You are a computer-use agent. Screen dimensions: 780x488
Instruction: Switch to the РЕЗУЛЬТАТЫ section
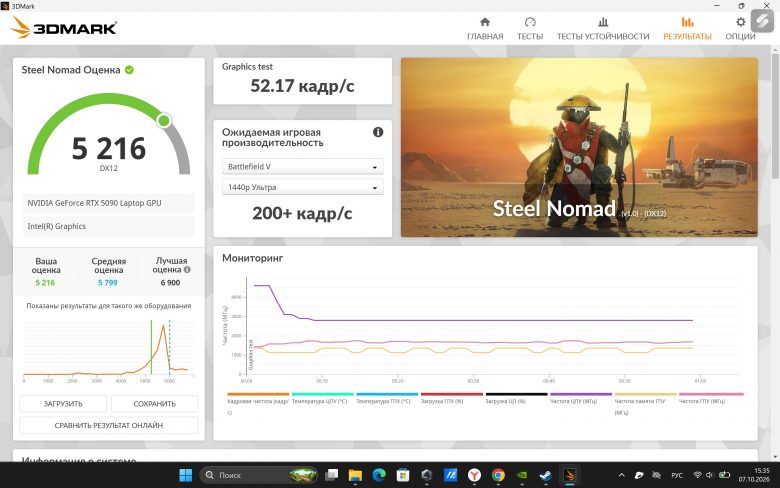(687, 29)
